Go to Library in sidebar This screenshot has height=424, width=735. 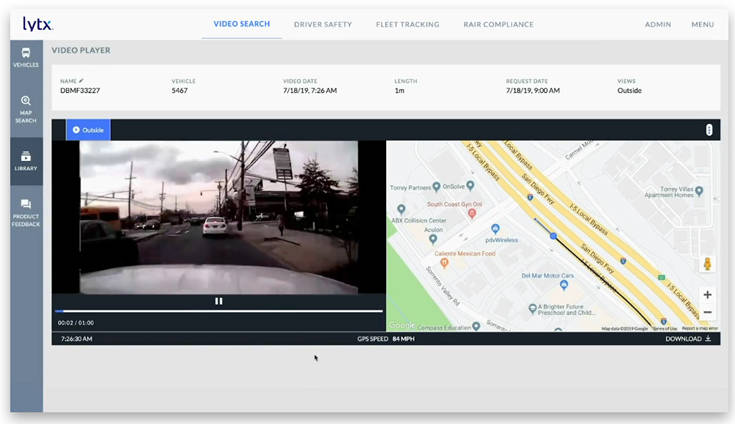[26, 160]
